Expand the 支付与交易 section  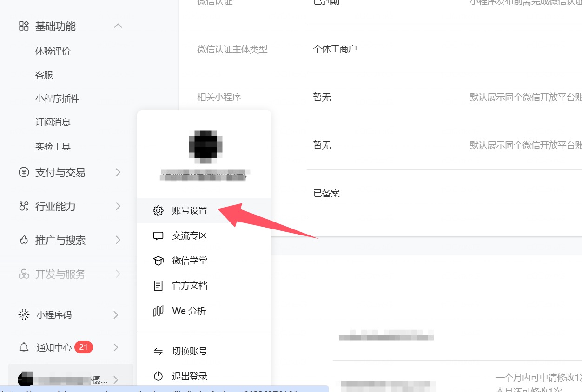coord(118,173)
